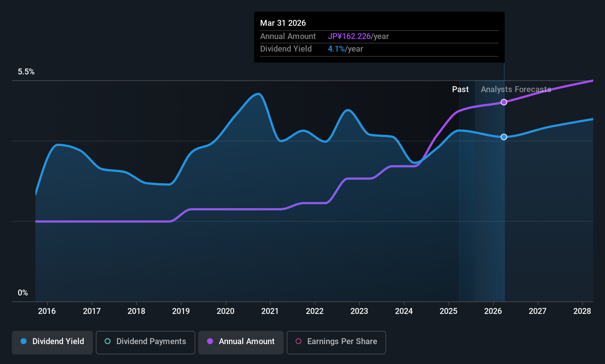Click the blue Dividend Yield marker on chart

click(x=504, y=137)
